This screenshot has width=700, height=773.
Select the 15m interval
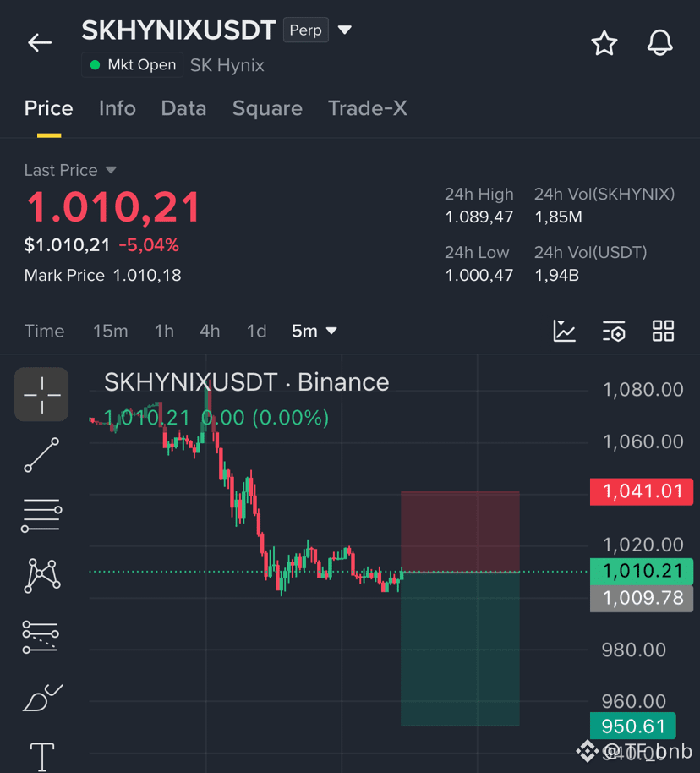[111, 331]
